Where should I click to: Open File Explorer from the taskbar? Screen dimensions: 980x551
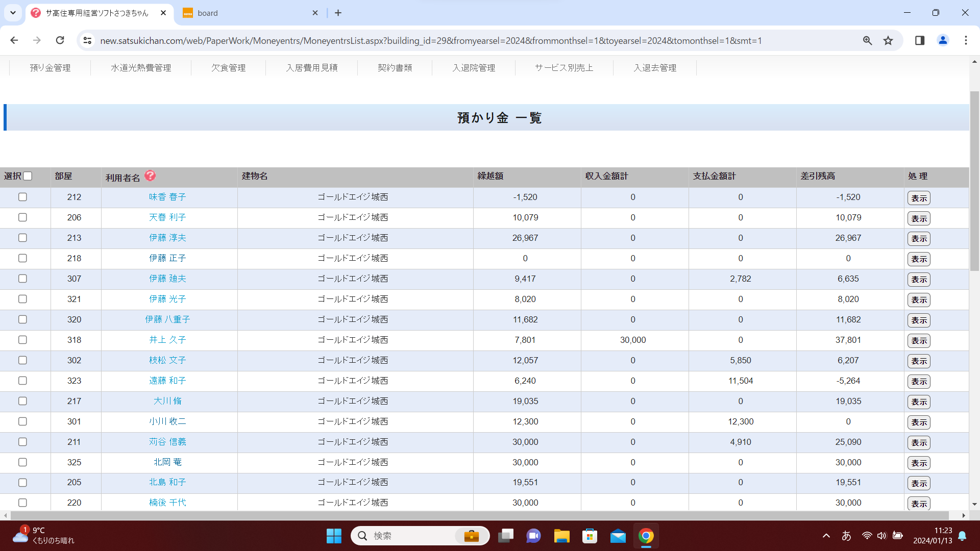pos(561,536)
